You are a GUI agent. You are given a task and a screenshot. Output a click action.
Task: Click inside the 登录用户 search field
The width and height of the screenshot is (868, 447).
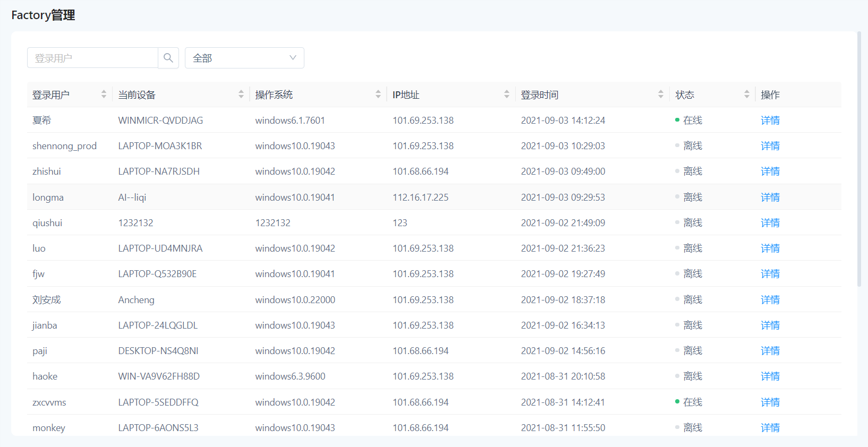93,58
